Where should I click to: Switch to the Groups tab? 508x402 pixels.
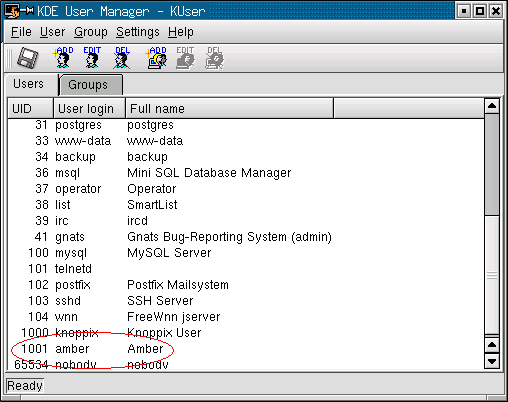click(x=91, y=85)
